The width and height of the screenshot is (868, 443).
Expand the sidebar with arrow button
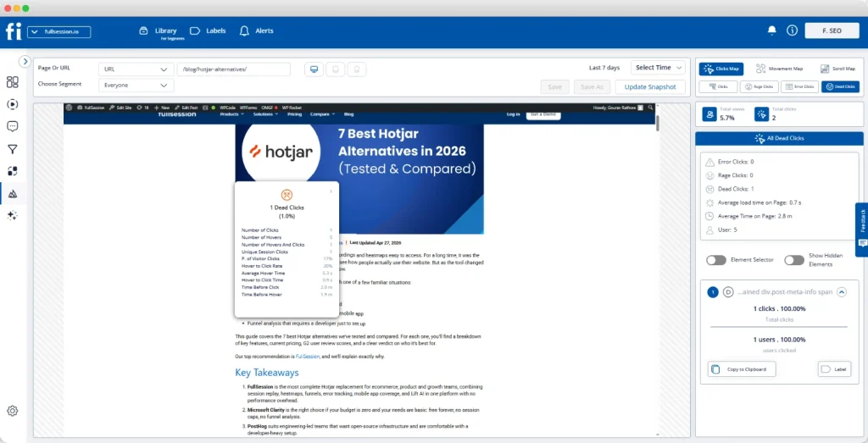25,61
